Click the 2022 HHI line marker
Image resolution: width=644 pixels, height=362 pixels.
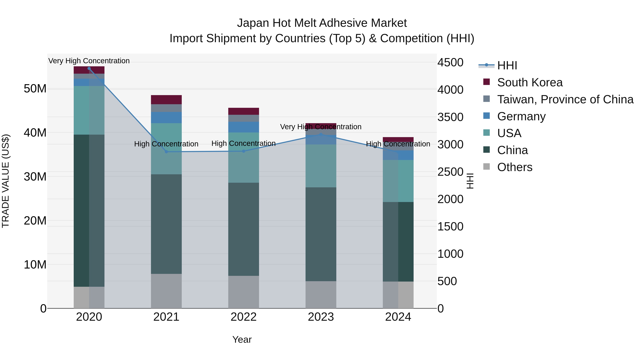[244, 151]
